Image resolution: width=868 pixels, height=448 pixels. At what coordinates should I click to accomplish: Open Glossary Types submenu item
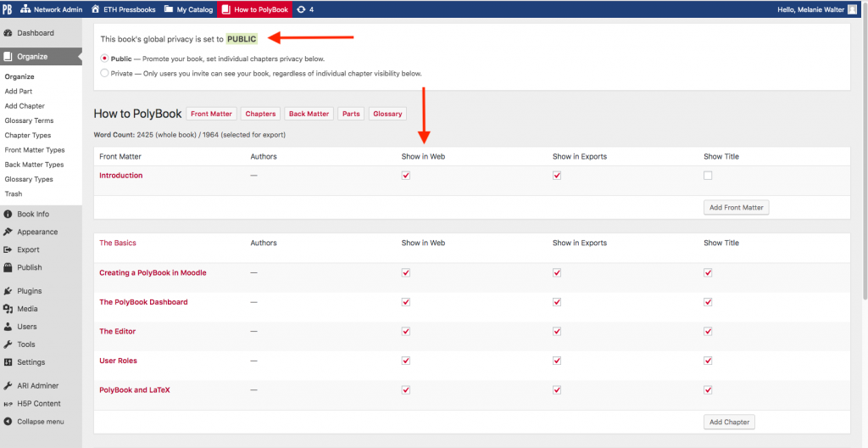click(29, 180)
